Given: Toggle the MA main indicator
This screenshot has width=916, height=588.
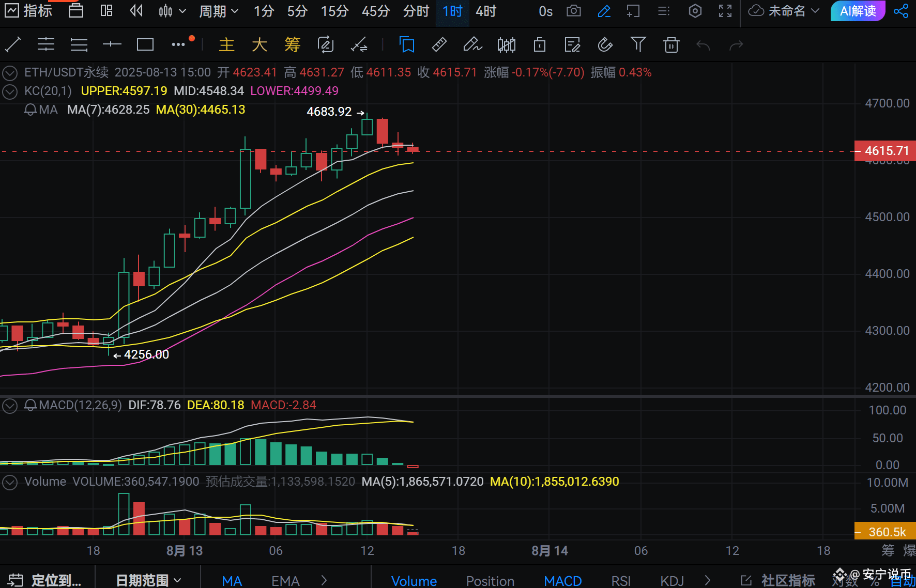Looking at the screenshot, I should point(232,581).
